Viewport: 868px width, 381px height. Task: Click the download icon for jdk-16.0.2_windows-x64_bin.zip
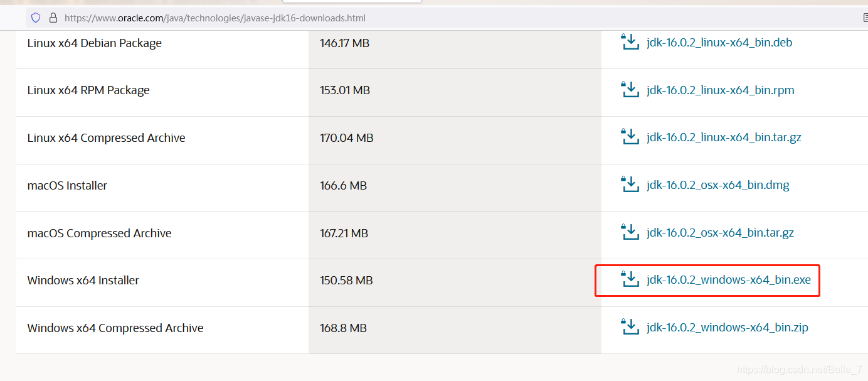[x=629, y=327]
